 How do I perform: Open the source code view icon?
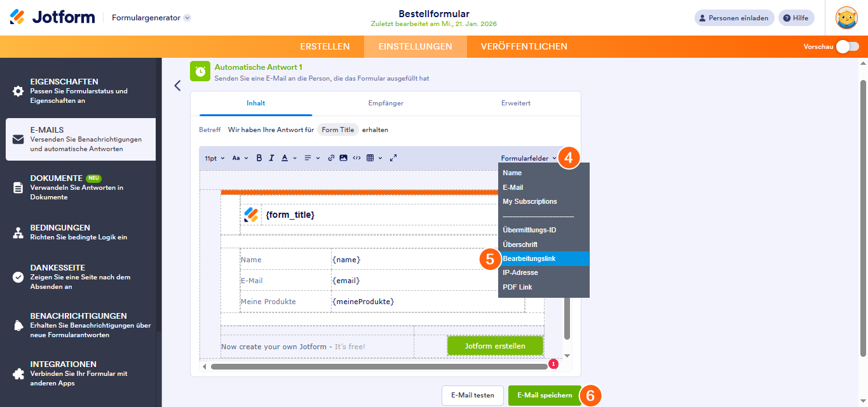[x=356, y=158]
